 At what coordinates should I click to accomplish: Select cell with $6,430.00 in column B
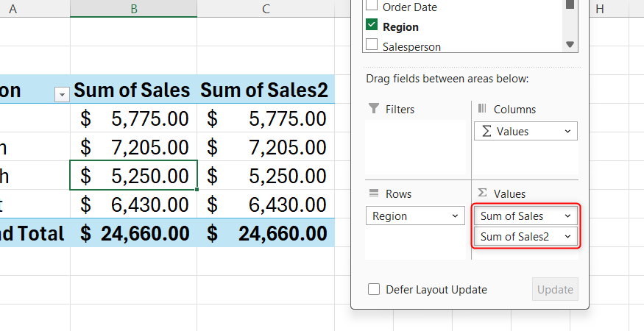(x=133, y=204)
